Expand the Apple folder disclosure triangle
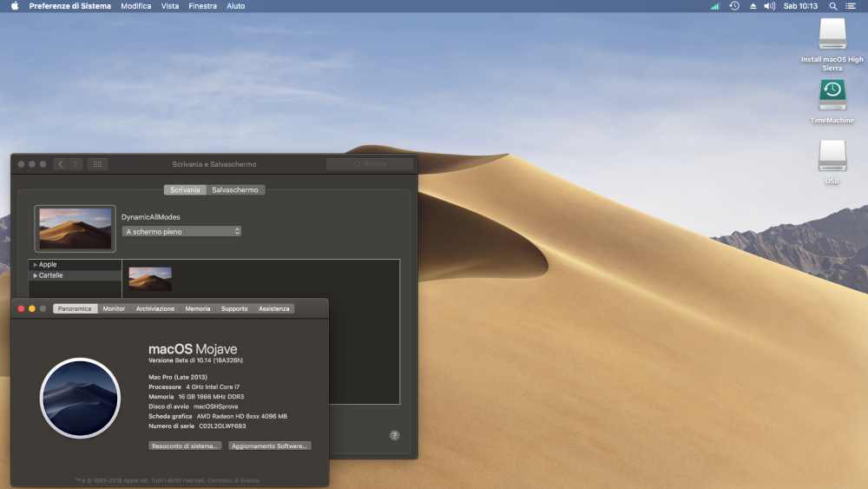The width and height of the screenshot is (868, 489). 35,265
